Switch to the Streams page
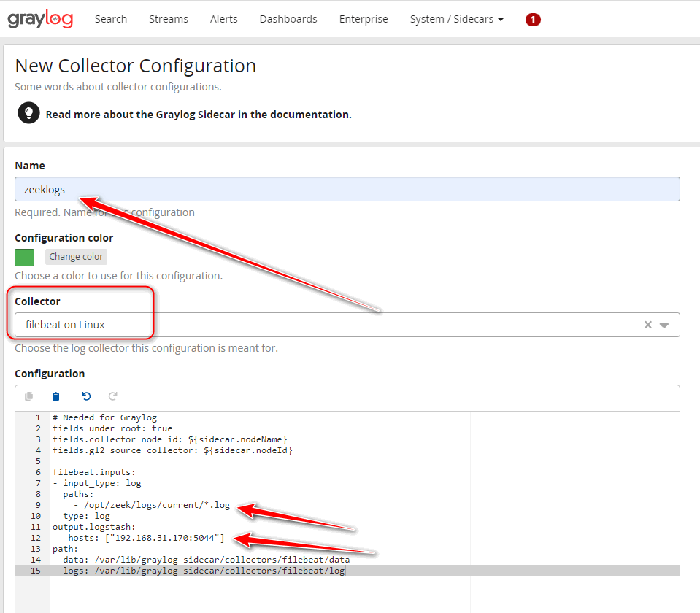 point(168,19)
